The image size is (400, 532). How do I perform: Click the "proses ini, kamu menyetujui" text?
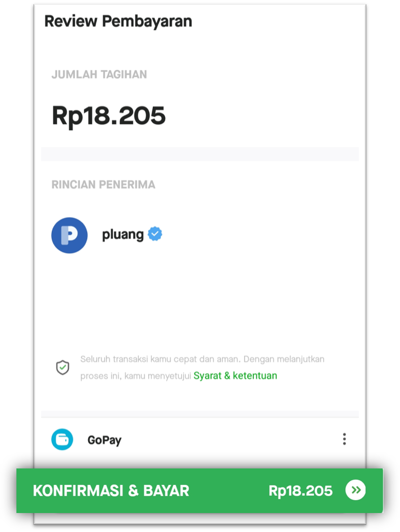pyautogui.click(x=136, y=376)
